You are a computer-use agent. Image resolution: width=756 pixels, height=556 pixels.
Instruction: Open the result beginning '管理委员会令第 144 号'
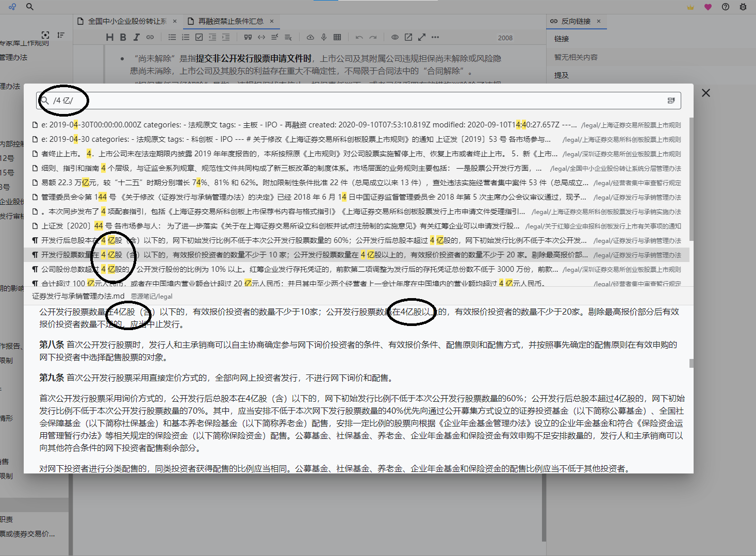(356, 197)
